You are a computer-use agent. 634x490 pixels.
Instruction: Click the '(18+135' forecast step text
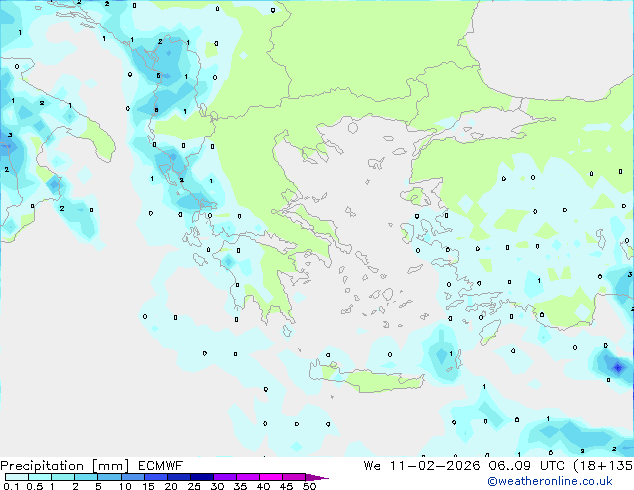tap(603, 466)
